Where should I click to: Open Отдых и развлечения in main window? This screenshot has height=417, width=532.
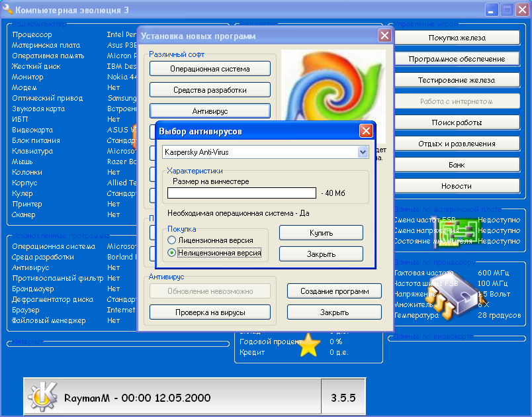(x=457, y=144)
